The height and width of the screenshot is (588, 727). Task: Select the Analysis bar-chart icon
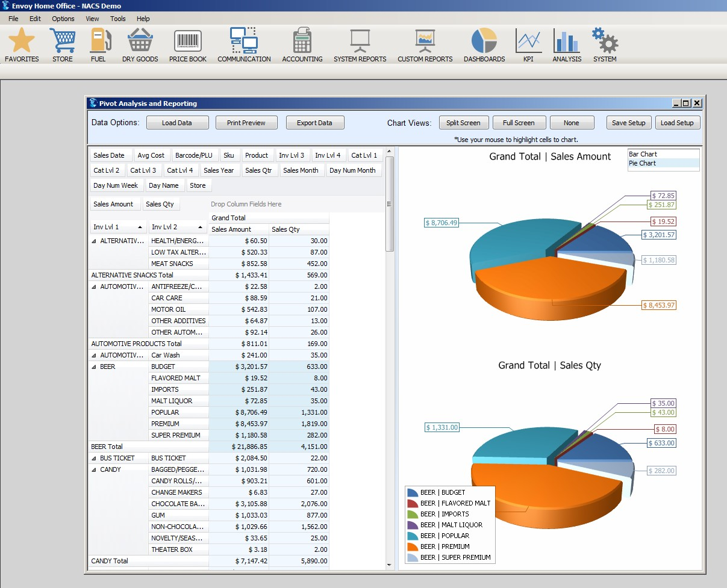tap(566, 42)
